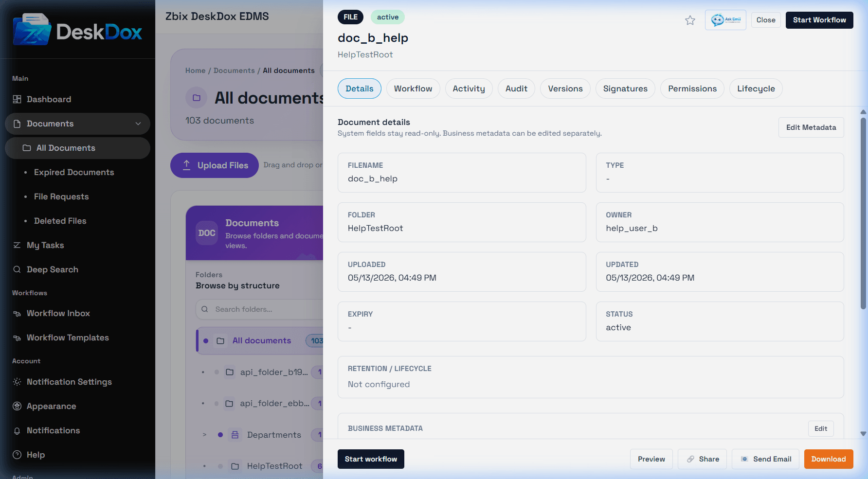The height and width of the screenshot is (479, 868).
Task: Open the Activity tab
Action: pyautogui.click(x=469, y=89)
